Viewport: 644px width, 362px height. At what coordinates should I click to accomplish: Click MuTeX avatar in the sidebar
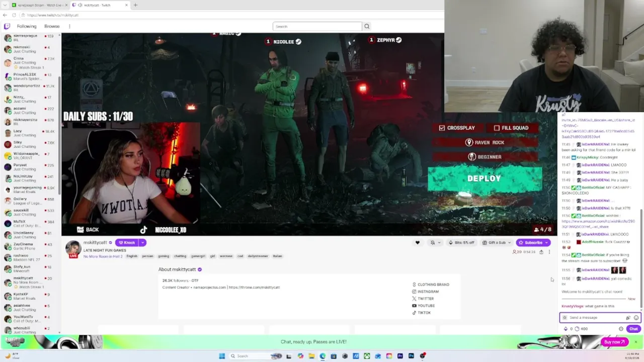(8, 224)
